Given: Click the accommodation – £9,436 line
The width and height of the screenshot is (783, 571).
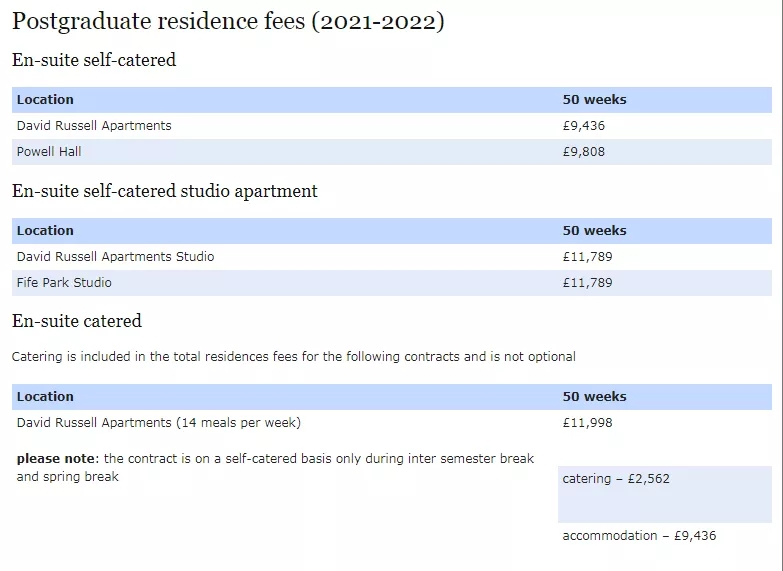Looking at the screenshot, I should click(x=639, y=536).
